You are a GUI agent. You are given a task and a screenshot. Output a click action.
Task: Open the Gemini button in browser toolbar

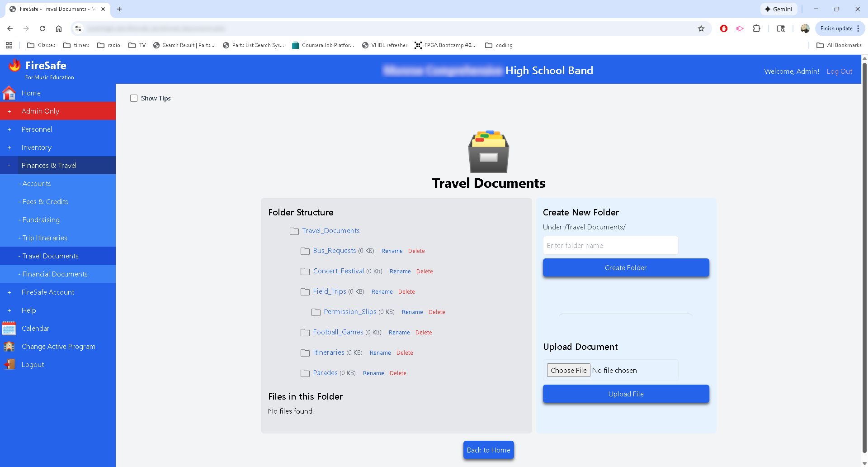(778, 9)
